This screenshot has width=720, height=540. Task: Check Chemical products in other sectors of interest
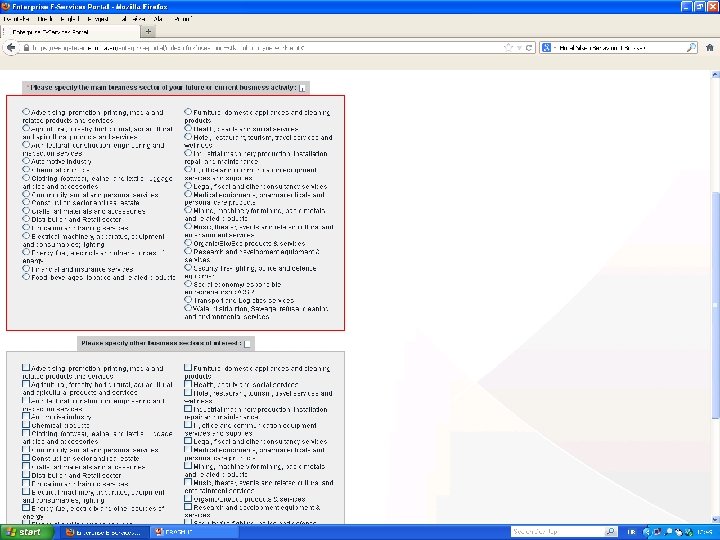[x=26, y=425]
